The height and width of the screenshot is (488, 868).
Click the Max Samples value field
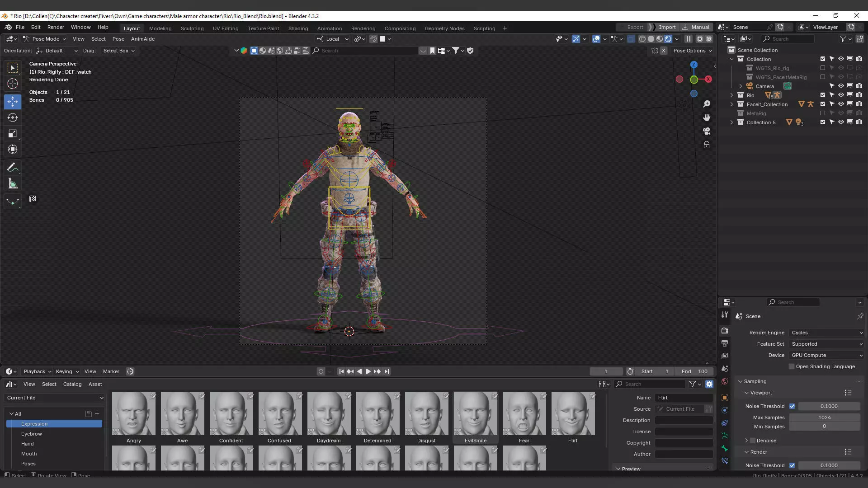[x=824, y=418]
